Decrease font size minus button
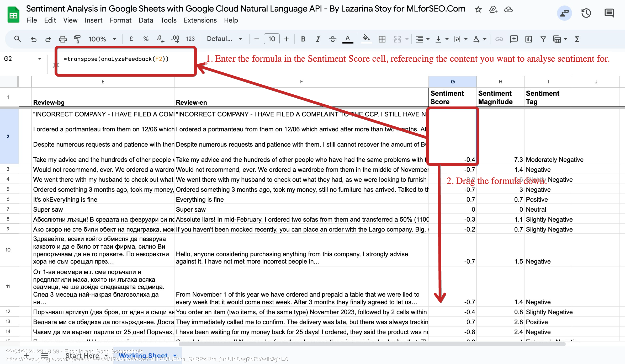The width and height of the screenshot is (625, 364). (257, 39)
